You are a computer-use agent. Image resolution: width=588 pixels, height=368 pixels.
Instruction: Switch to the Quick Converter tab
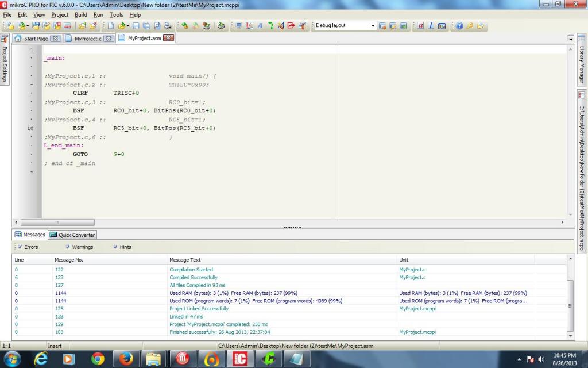[x=73, y=235]
